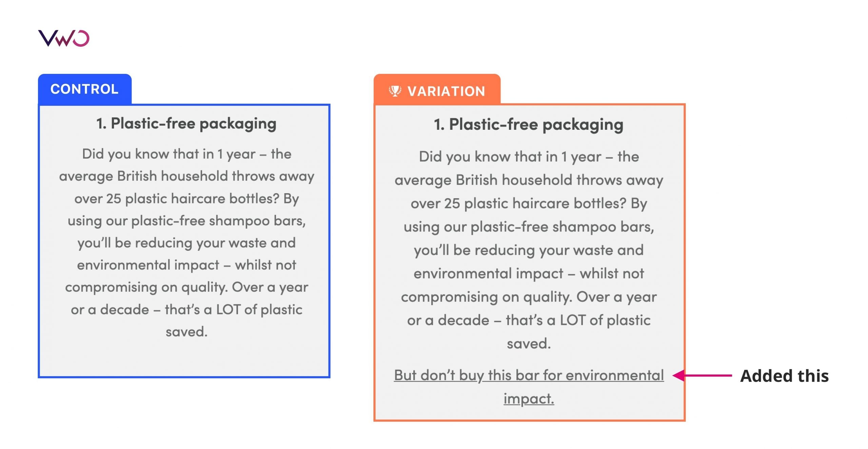Click the VWO logo
The height and width of the screenshot is (449, 868).
(x=64, y=38)
